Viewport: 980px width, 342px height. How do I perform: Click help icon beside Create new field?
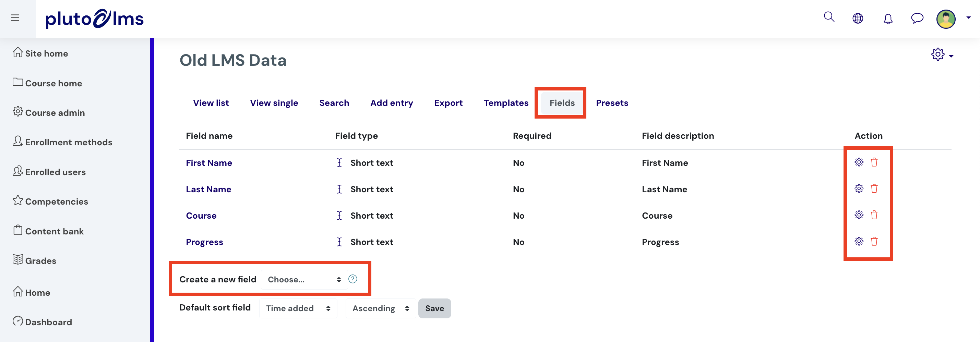click(352, 279)
